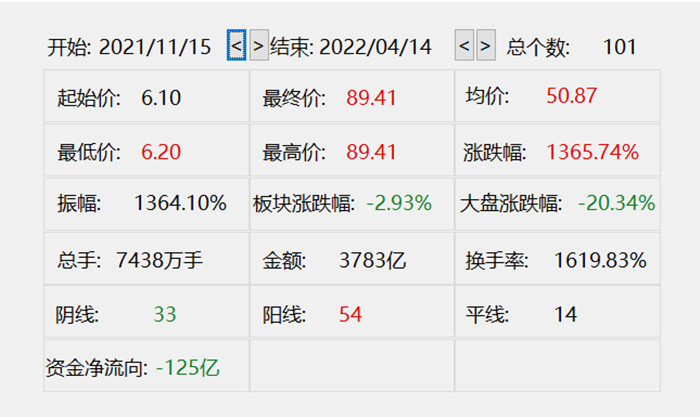
Task: Advance the end date with the right arrow
Action: click(x=485, y=46)
